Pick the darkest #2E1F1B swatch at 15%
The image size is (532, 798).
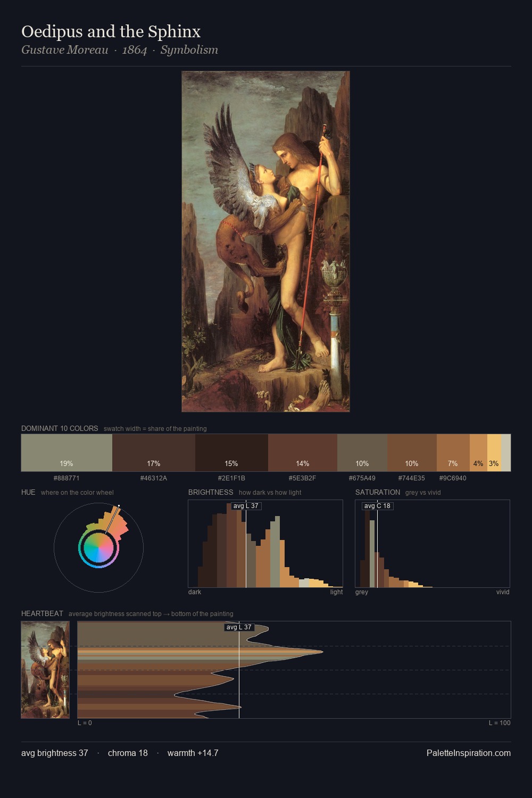(x=231, y=453)
